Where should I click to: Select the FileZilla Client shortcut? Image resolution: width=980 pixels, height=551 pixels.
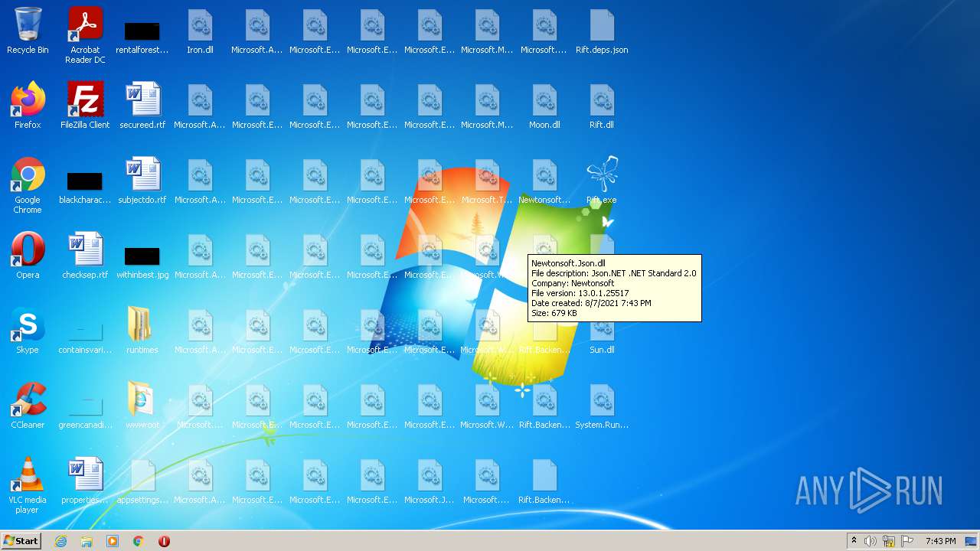[x=85, y=106]
